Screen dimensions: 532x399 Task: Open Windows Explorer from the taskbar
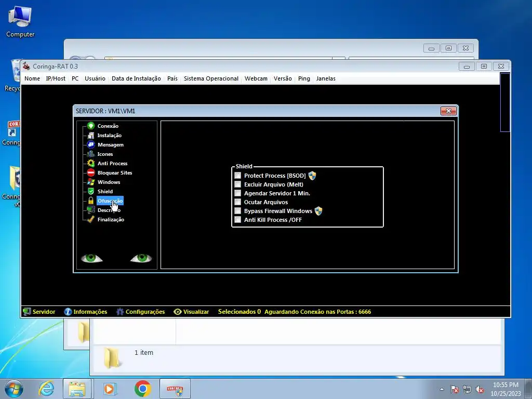(77, 389)
